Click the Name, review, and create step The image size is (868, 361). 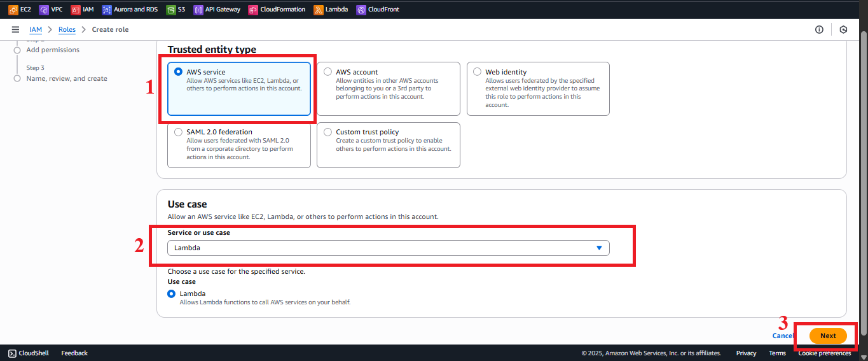point(67,78)
